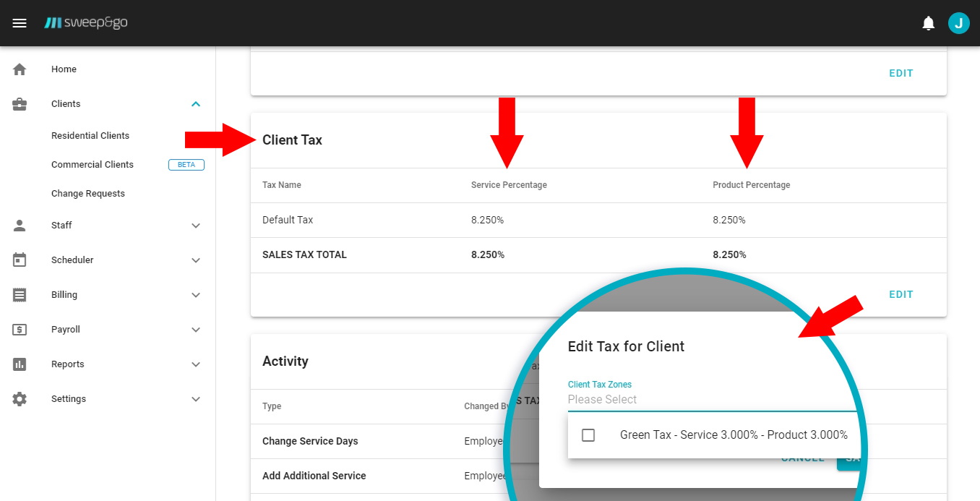Click the Reports chart icon

pos(20,364)
